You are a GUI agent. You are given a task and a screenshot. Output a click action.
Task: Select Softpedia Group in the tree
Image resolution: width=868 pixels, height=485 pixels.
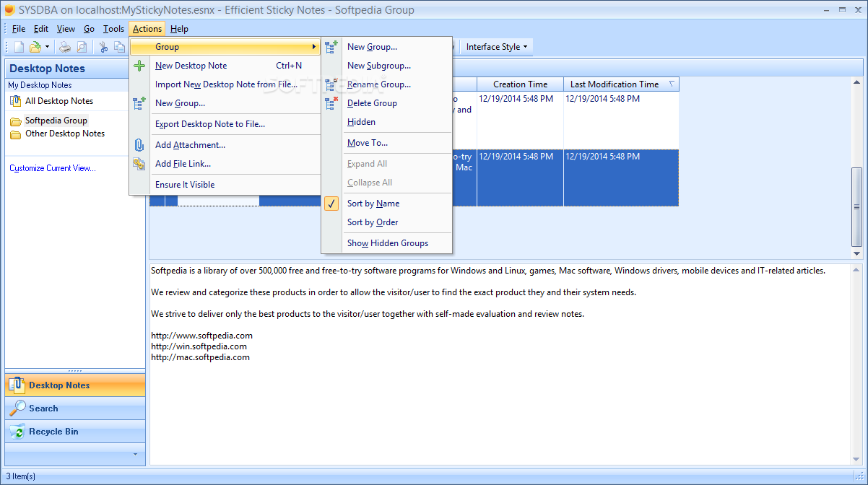point(56,121)
